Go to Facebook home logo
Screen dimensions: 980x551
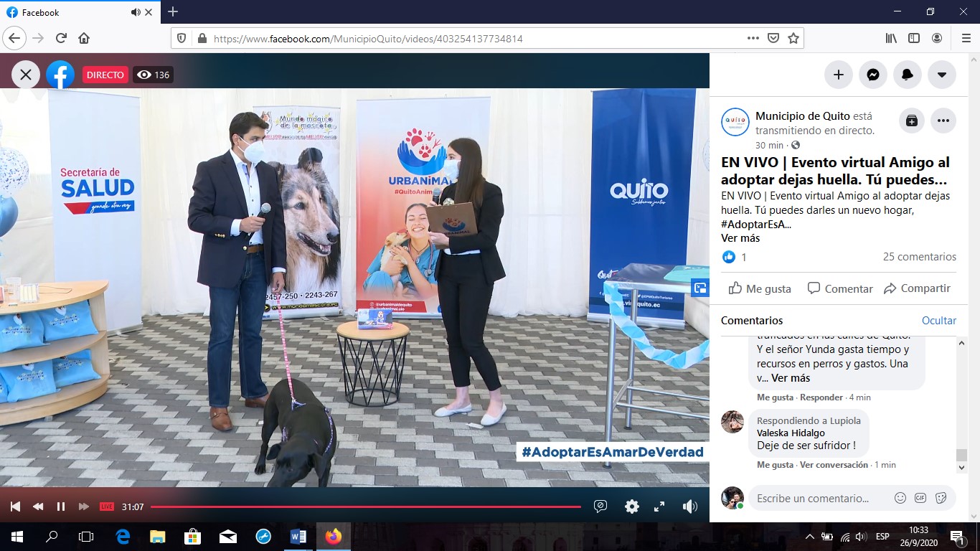pyautogui.click(x=60, y=75)
